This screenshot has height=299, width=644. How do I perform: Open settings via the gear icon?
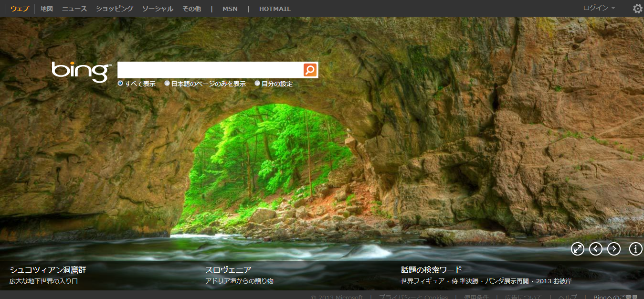point(637,9)
